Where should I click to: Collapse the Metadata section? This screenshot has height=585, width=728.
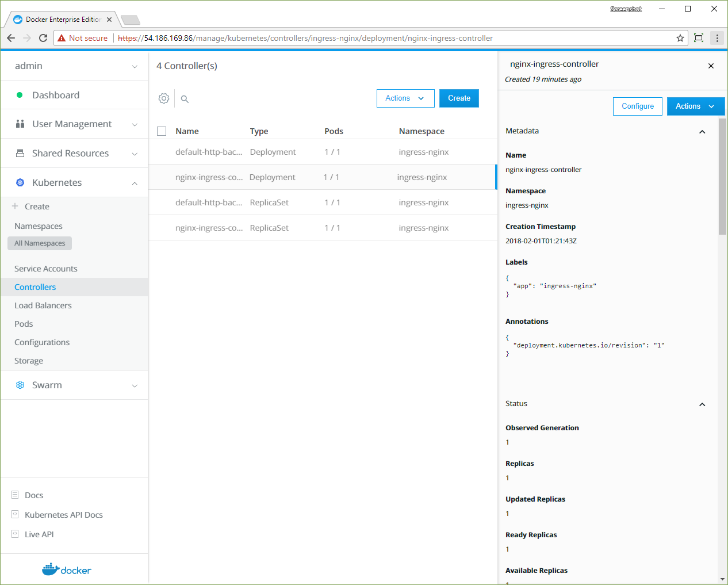coord(702,132)
